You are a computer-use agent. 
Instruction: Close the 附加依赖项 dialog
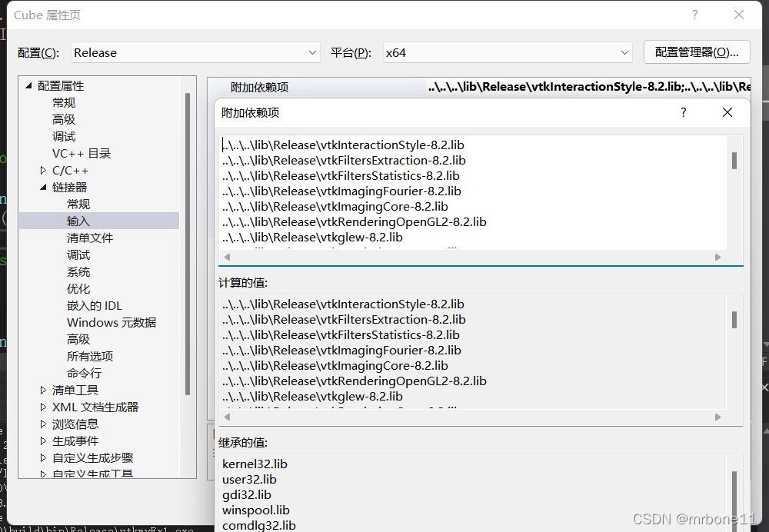(727, 113)
